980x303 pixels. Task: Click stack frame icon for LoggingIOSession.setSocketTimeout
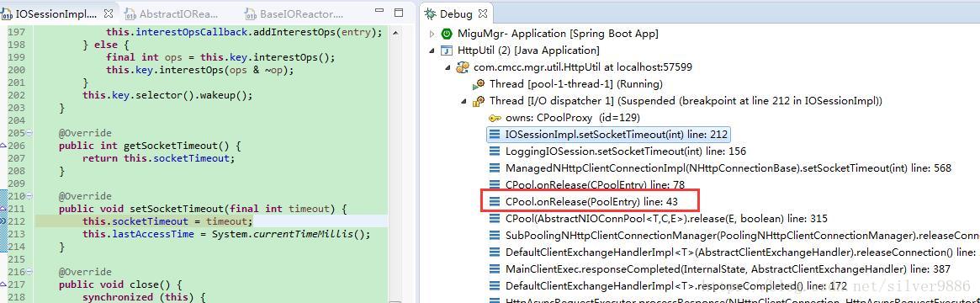[x=495, y=151]
